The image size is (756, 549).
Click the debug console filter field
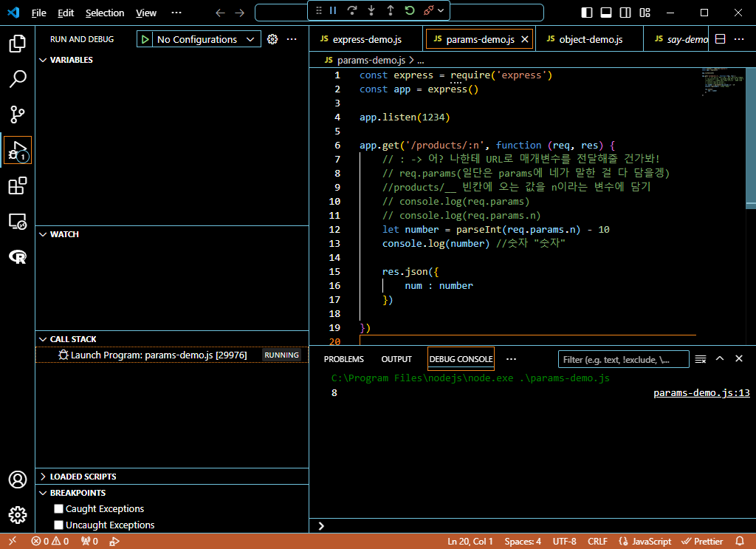pos(623,359)
